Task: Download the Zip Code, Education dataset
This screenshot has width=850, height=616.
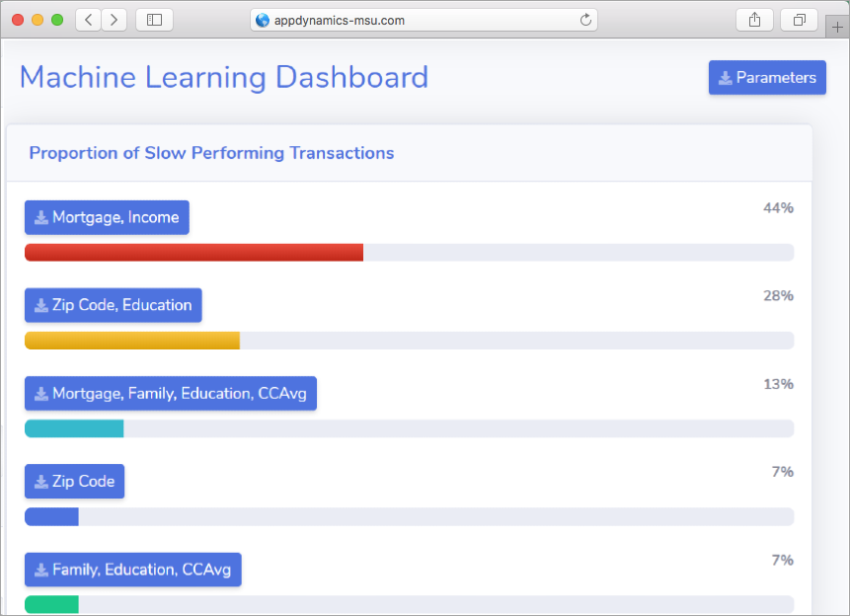Action: coord(114,305)
